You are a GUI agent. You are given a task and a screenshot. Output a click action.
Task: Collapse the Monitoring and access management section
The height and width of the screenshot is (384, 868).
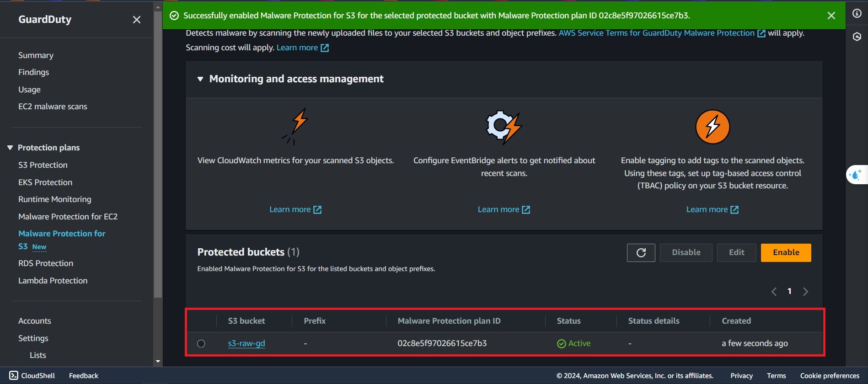tap(200, 79)
